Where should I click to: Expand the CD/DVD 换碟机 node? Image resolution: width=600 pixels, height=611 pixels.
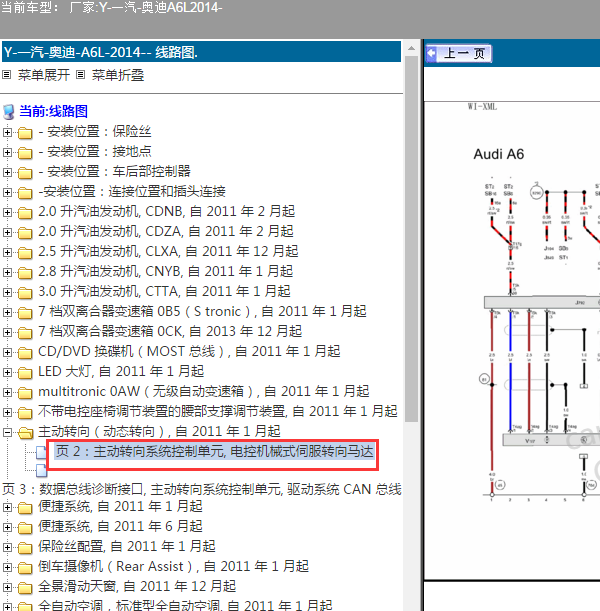point(7,352)
